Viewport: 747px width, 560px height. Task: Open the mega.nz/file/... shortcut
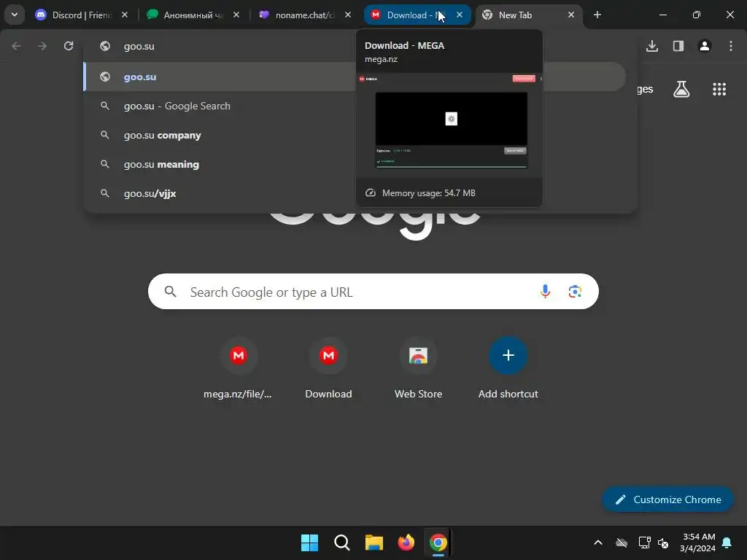239,368
